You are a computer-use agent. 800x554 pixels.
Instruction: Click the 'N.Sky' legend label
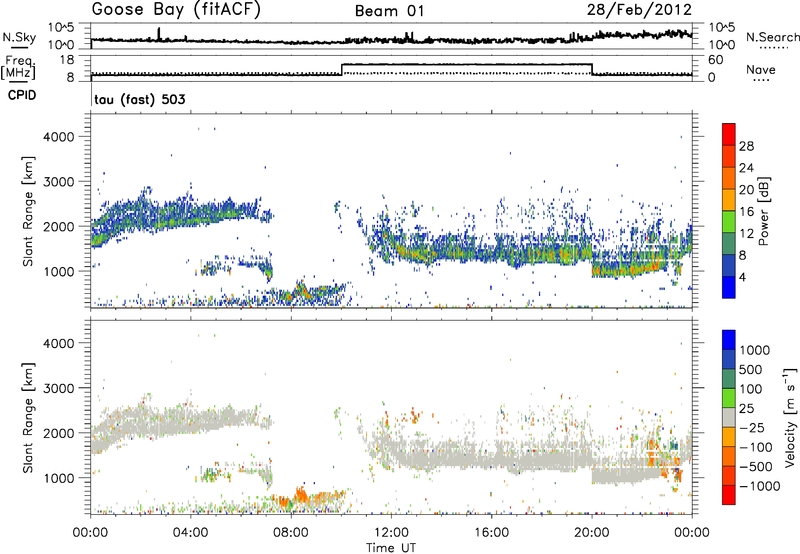tap(19, 37)
